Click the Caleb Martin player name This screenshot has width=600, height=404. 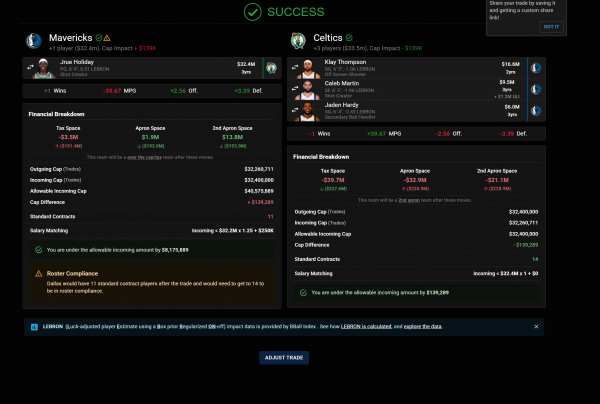click(342, 83)
